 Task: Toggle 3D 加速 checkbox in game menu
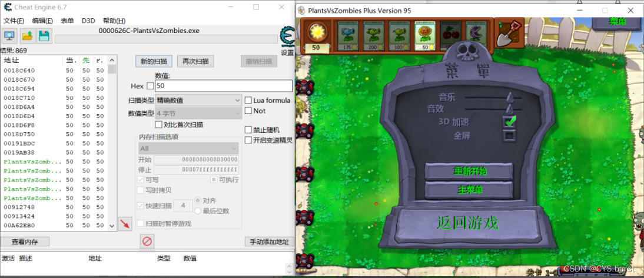click(509, 122)
